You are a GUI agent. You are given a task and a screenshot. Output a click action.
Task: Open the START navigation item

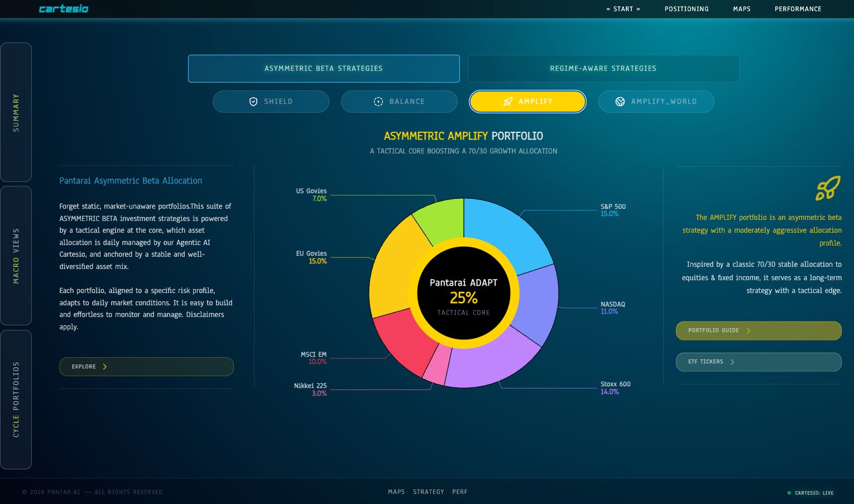623,9
